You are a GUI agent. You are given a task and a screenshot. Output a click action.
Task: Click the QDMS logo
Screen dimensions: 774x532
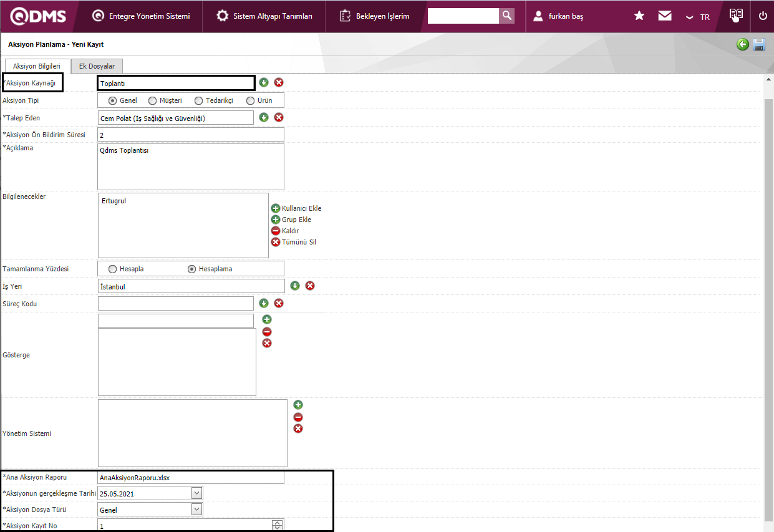click(x=38, y=16)
